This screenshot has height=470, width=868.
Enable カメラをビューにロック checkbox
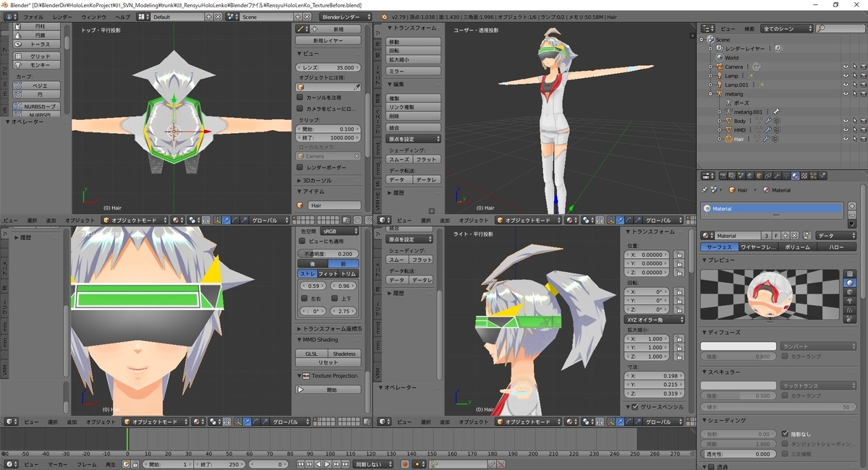pyautogui.click(x=300, y=108)
